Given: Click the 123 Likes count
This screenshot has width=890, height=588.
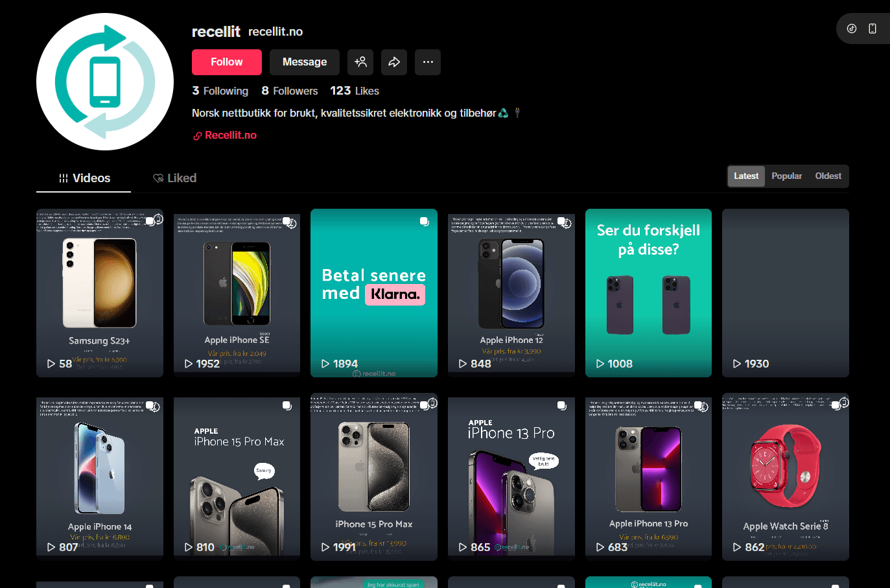Looking at the screenshot, I should (x=355, y=91).
